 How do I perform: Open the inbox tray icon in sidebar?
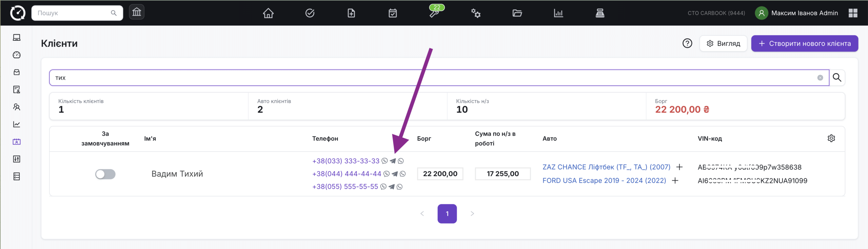[17, 72]
